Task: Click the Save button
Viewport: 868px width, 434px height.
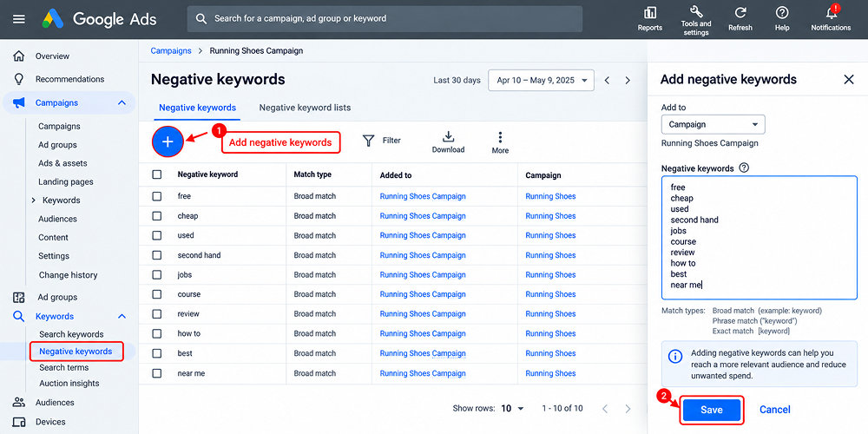Action: [712, 410]
